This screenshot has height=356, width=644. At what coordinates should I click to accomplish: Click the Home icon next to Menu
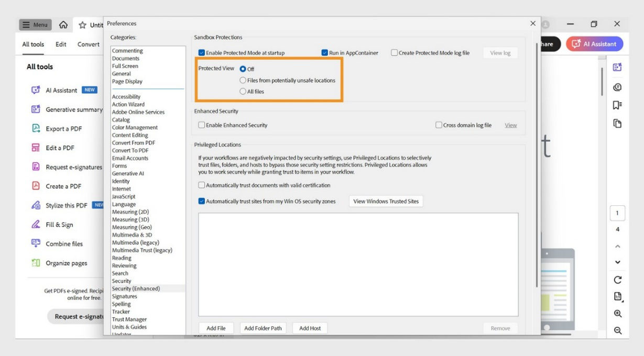(x=63, y=25)
